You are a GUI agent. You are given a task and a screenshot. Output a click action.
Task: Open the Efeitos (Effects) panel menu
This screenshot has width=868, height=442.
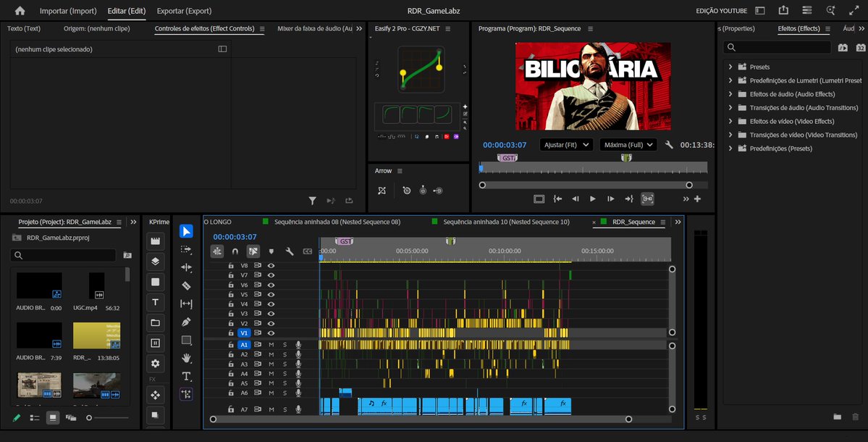[x=827, y=29]
